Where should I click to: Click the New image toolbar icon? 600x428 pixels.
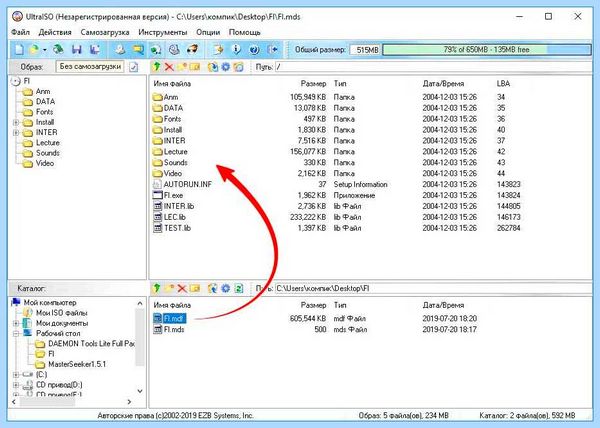(x=19, y=49)
